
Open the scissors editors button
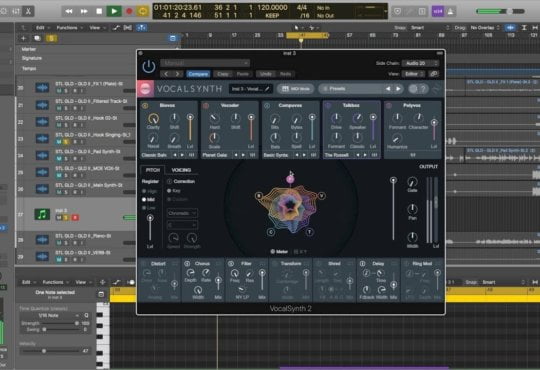[28, 11]
